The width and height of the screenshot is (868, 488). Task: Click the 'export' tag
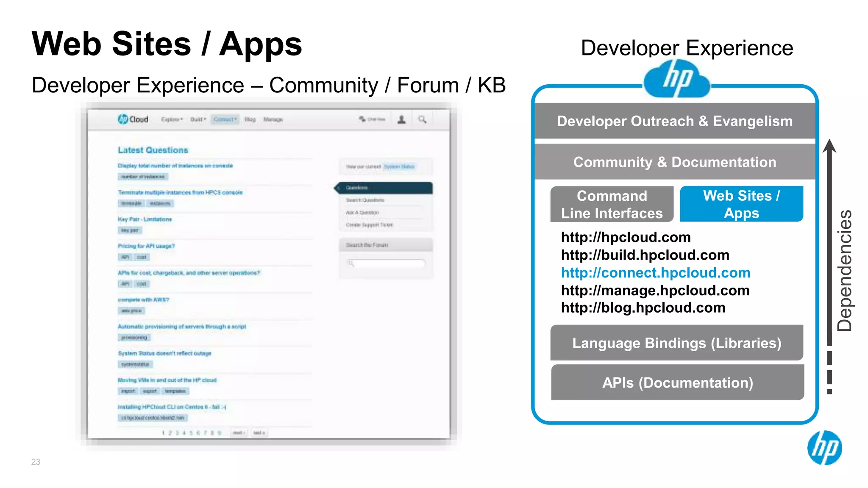[150, 391]
